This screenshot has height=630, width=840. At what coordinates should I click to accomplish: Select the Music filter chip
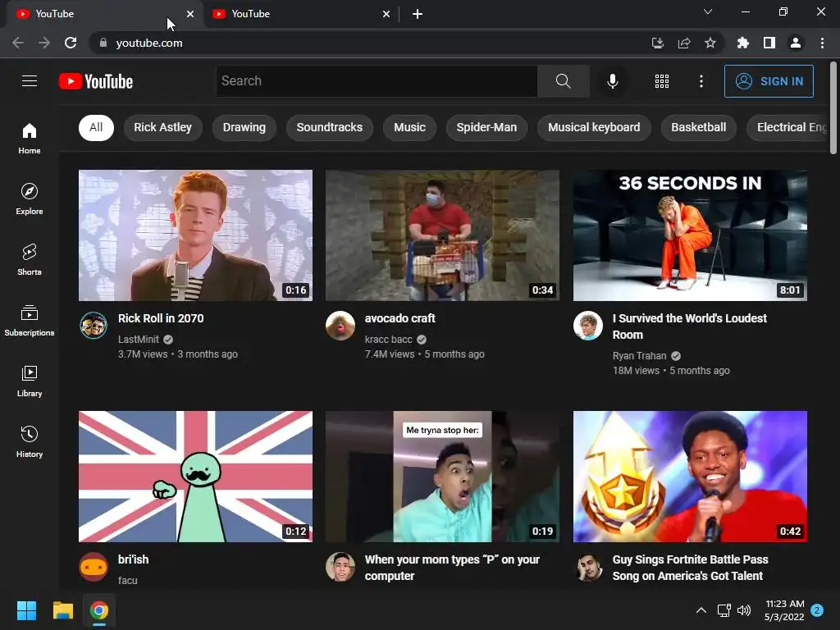pos(410,127)
